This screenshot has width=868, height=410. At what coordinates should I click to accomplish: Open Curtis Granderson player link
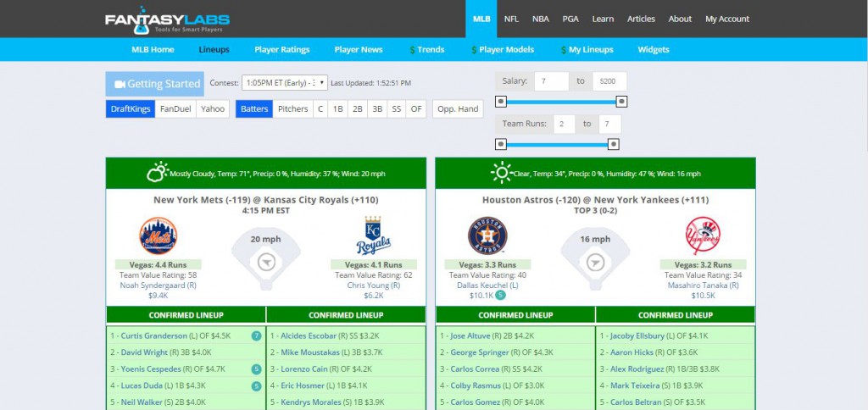point(154,335)
